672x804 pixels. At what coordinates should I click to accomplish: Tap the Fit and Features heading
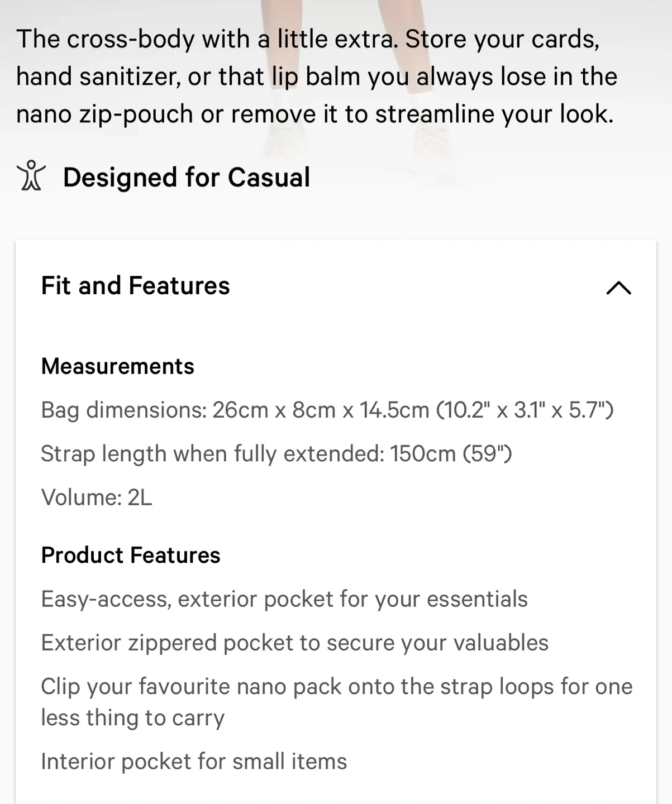135,286
